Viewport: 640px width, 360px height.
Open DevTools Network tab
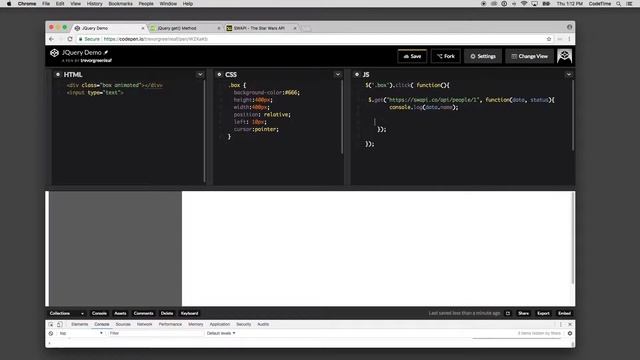[144, 324]
